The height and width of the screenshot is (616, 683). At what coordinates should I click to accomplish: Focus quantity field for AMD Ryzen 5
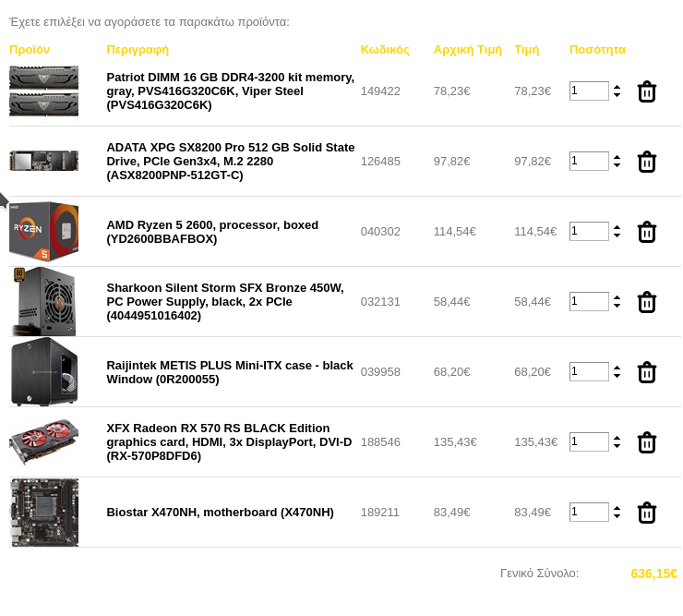(589, 231)
